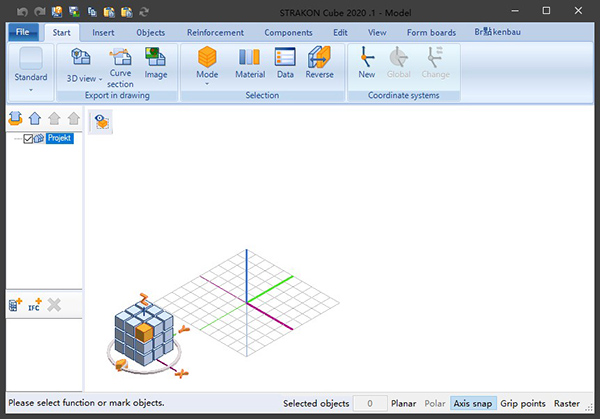Switch to the Form boards tab

click(431, 33)
